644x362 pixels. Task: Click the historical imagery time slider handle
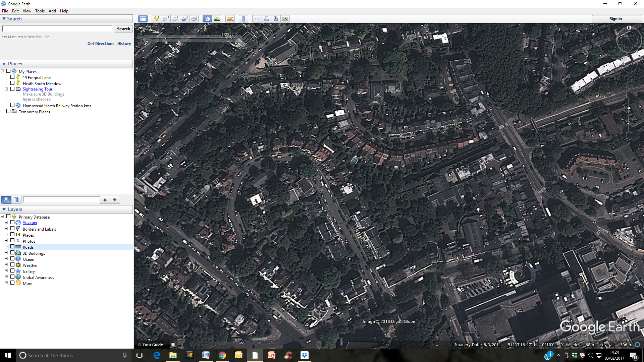pyautogui.click(x=228, y=39)
